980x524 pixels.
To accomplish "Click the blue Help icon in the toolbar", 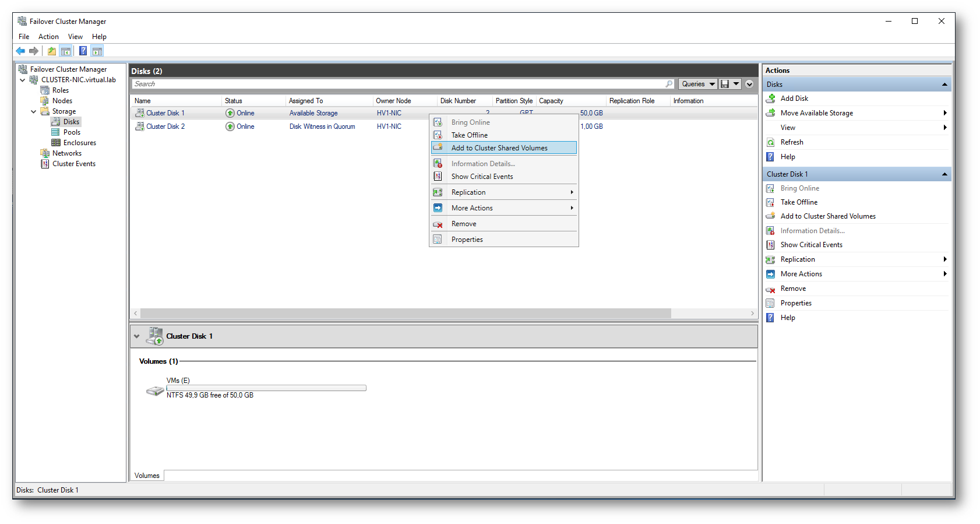I will [x=83, y=51].
